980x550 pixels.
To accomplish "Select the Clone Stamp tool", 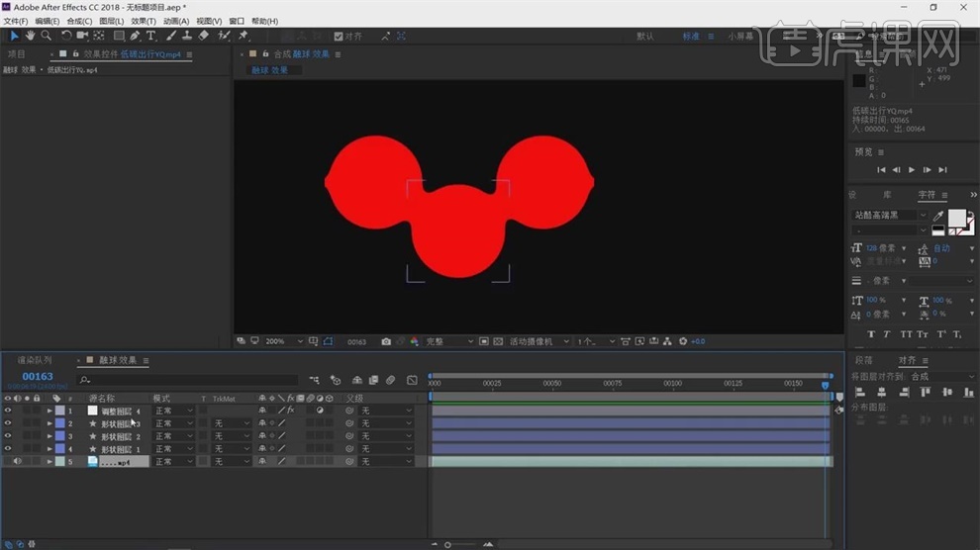I will click(x=187, y=36).
